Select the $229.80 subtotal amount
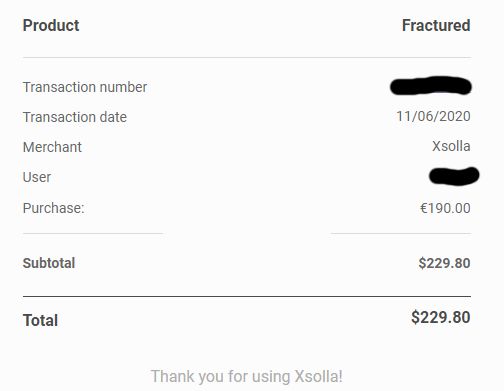 pos(444,263)
